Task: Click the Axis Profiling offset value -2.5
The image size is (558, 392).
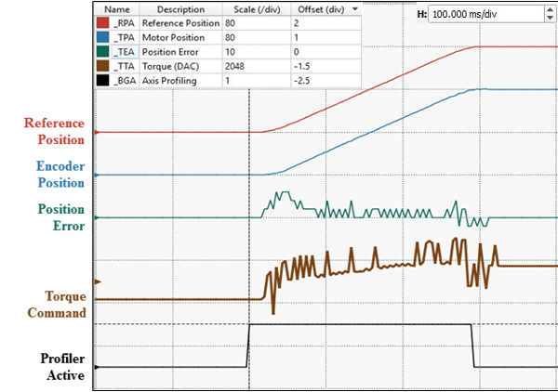Action: pyautogui.click(x=303, y=81)
